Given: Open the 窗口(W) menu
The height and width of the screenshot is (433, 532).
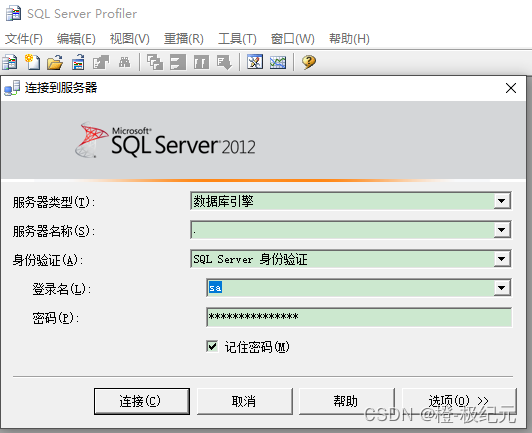Looking at the screenshot, I should click(292, 39).
